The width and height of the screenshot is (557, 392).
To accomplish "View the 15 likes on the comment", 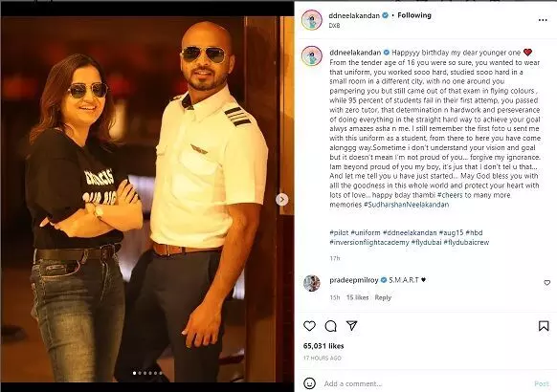I will (x=357, y=297).
